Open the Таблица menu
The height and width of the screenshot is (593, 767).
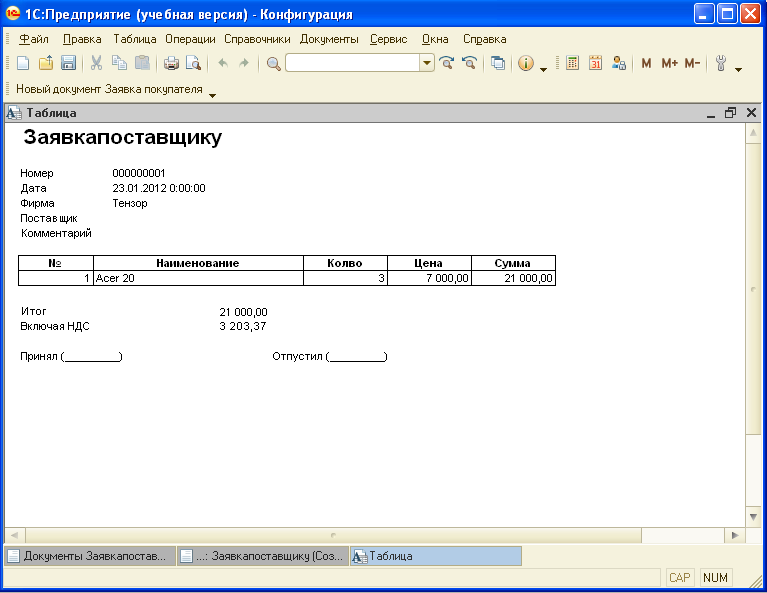[135, 39]
